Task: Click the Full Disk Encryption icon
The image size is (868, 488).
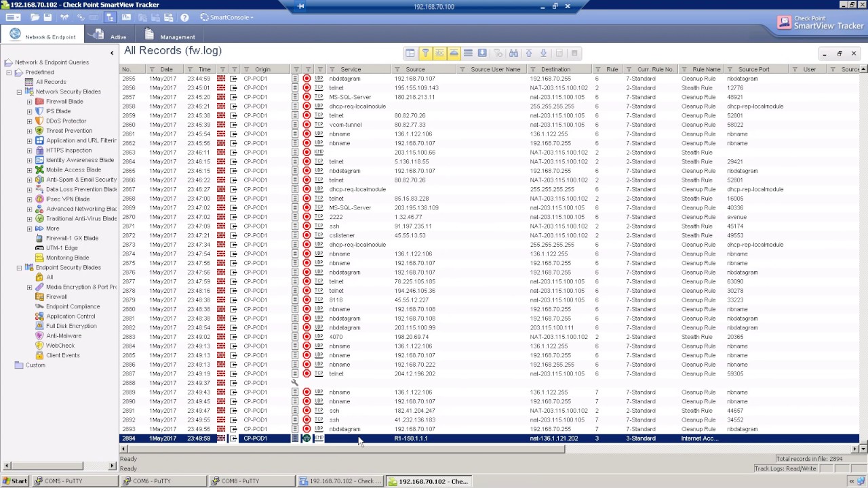Action: point(39,326)
